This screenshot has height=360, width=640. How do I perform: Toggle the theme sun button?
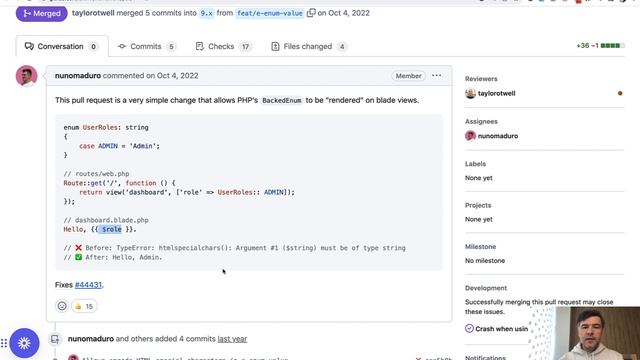point(24,343)
